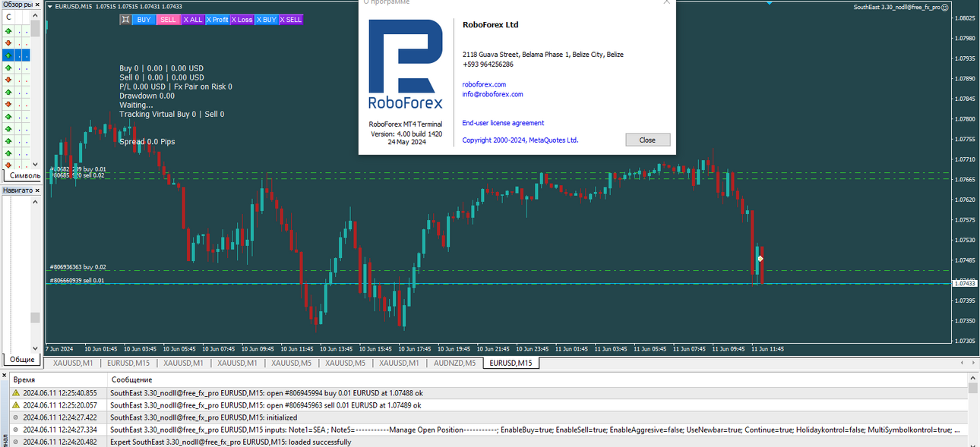Open the chart menu triangle beside EURUSD,M15 title
This screenshot has height=447, width=980.
click(50, 6)
